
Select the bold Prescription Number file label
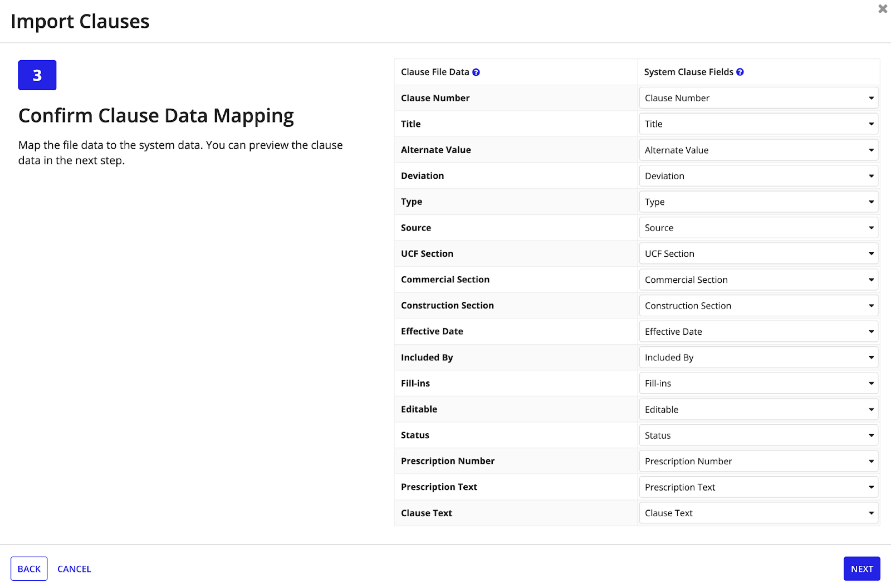coord(448,461)
